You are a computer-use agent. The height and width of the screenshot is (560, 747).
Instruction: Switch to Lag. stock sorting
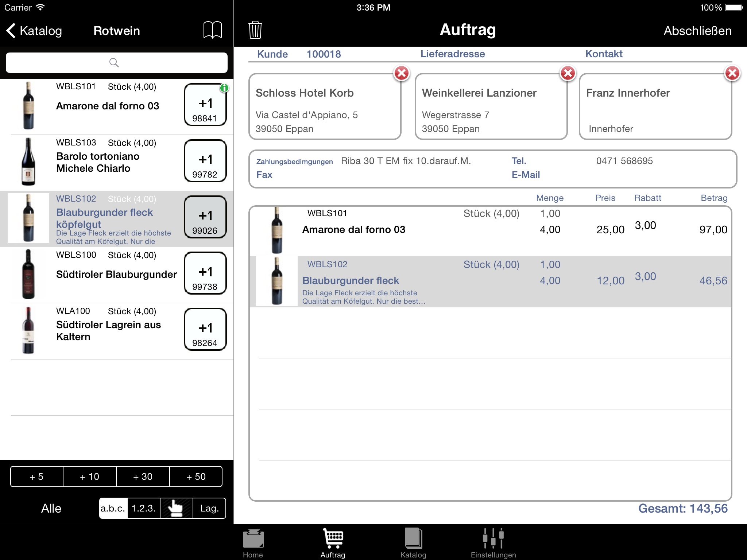209,508
